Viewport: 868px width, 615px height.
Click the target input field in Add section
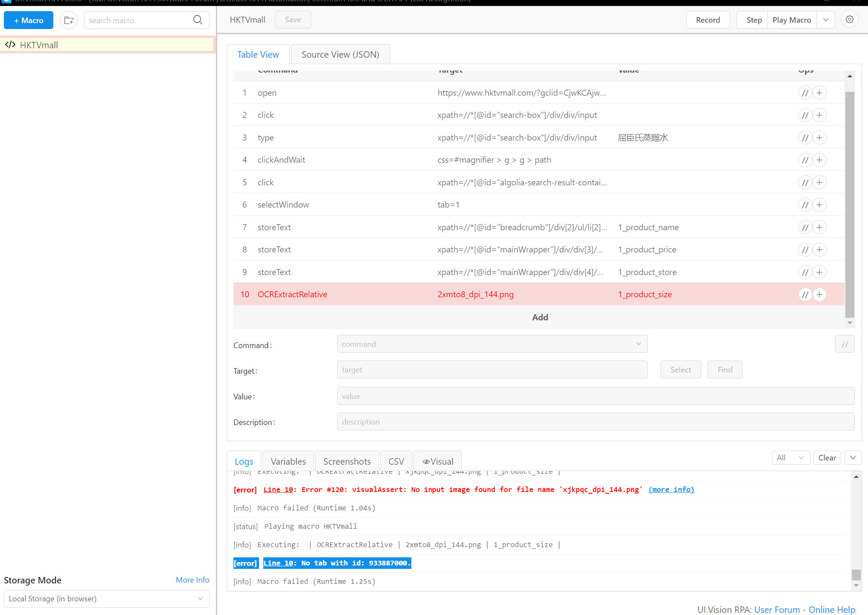[492, 369]
